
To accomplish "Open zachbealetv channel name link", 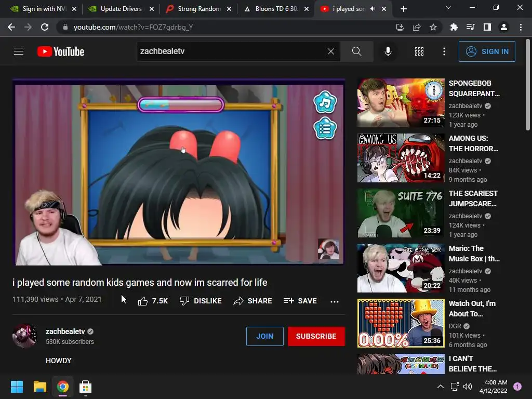I will point(65,331).
